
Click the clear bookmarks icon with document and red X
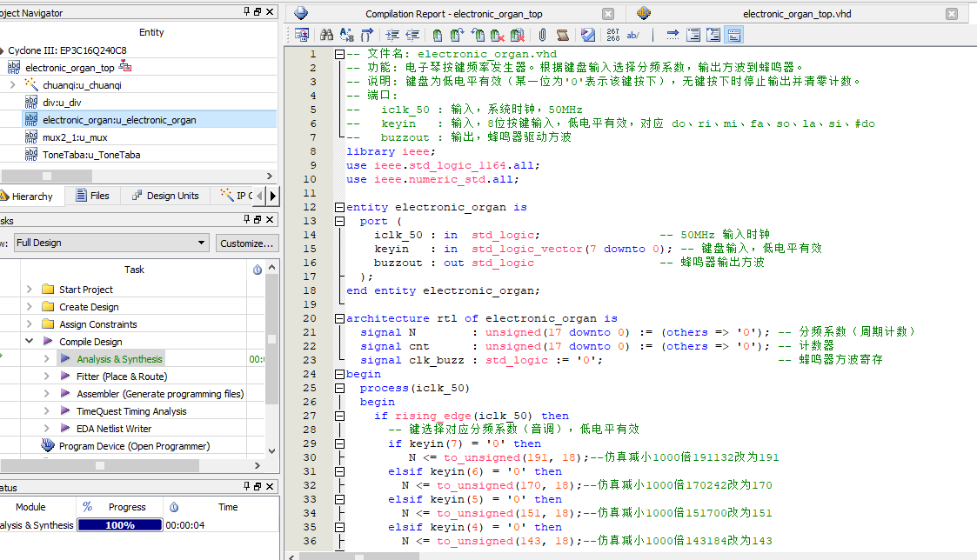[517, 35]
